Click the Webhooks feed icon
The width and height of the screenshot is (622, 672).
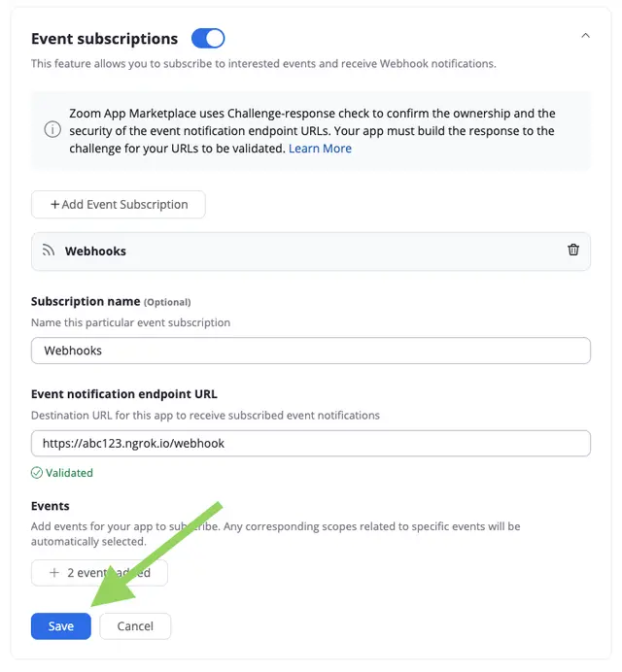click(x=49, y=251)
